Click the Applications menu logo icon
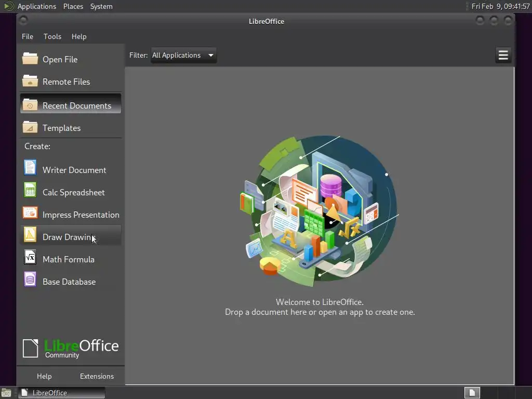Viewport: 532px width, 399px height. [8, 6]
